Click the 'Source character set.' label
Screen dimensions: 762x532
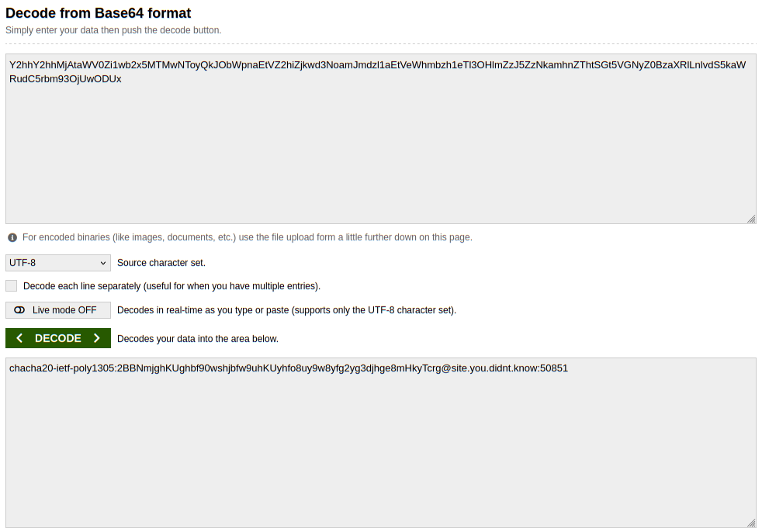[x=161, y=263]
